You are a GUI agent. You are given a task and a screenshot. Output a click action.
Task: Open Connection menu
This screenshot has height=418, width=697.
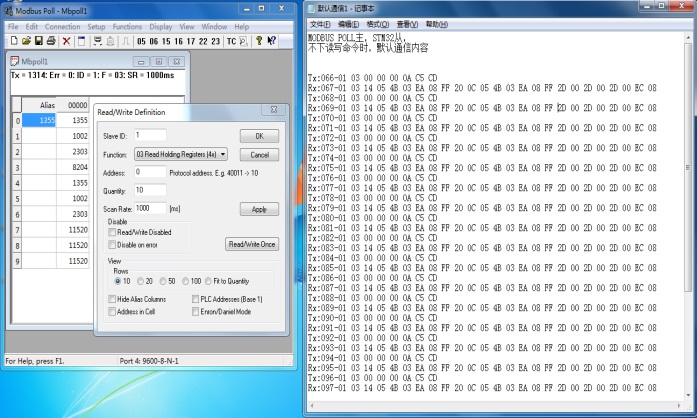tap(62, 27)
